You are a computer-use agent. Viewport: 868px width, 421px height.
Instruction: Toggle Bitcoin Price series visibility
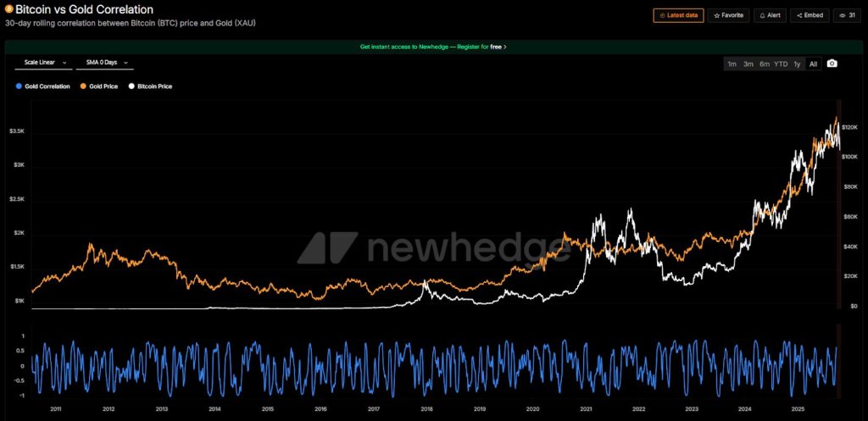coord(149,86)
